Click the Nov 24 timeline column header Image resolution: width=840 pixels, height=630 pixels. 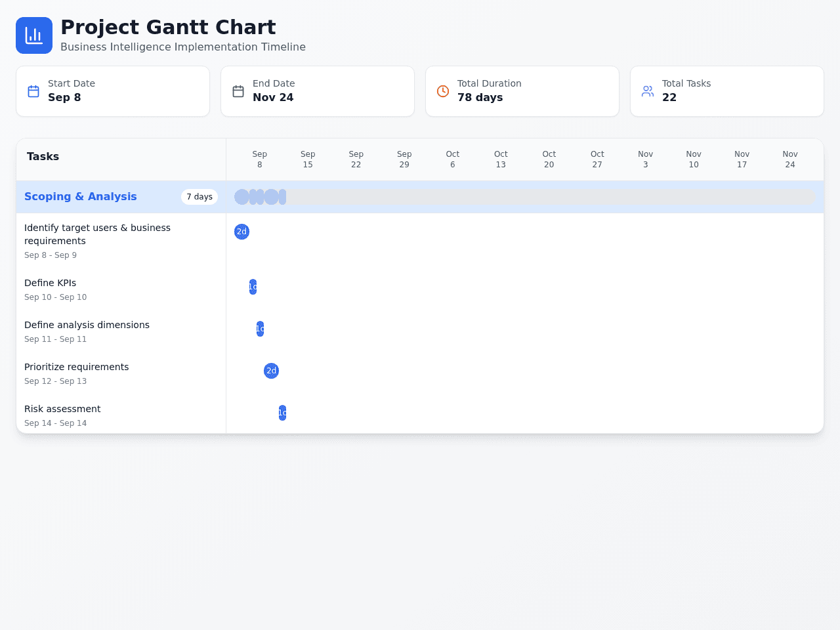click(x=790, y=159)
